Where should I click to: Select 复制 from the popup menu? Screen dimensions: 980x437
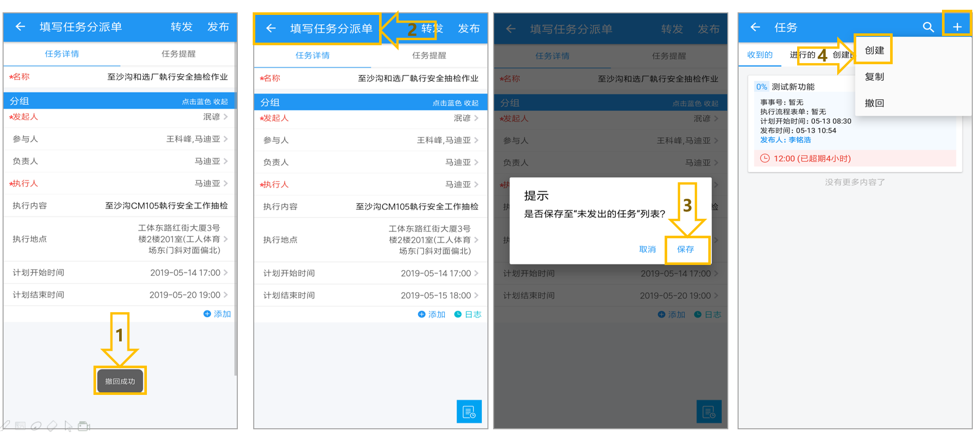[x=874, y=77]
